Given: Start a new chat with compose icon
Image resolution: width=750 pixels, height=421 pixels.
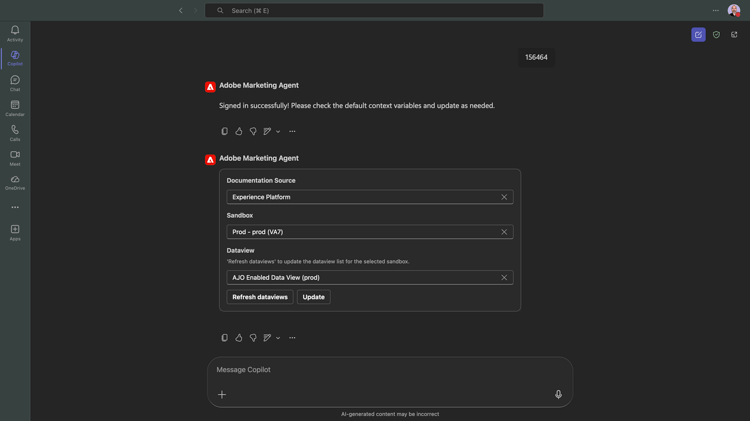Looking at the screenshot, I should [698, 34].
